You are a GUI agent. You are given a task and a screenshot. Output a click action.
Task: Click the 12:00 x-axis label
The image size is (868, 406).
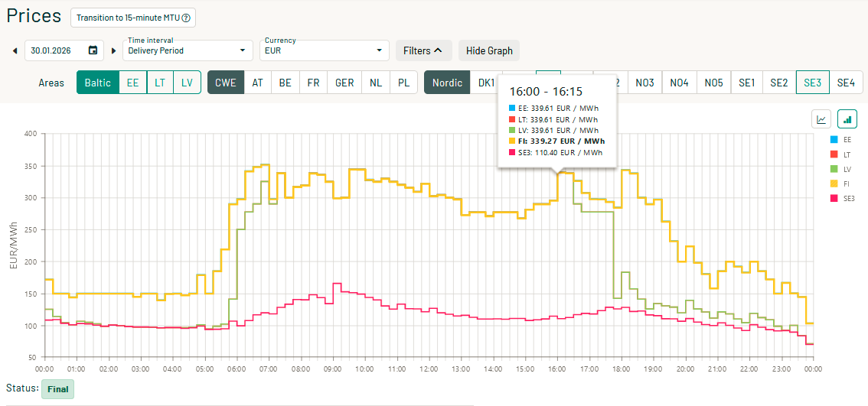point(429,369)
